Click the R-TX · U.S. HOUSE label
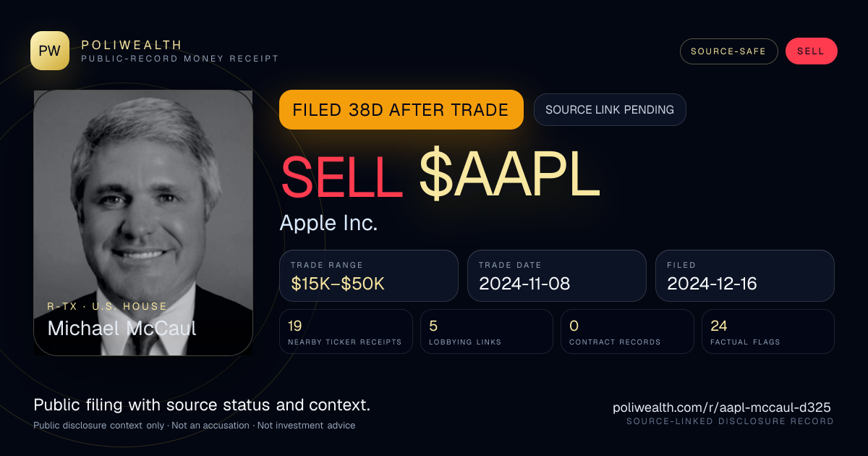Image resolution: width=868 pixels, height=456 pixels. tap(107, 306)
